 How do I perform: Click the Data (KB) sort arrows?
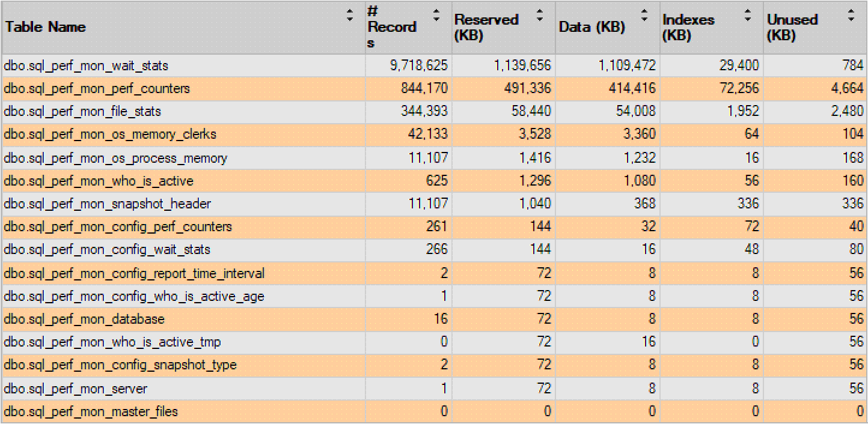(x=644, y=16)
